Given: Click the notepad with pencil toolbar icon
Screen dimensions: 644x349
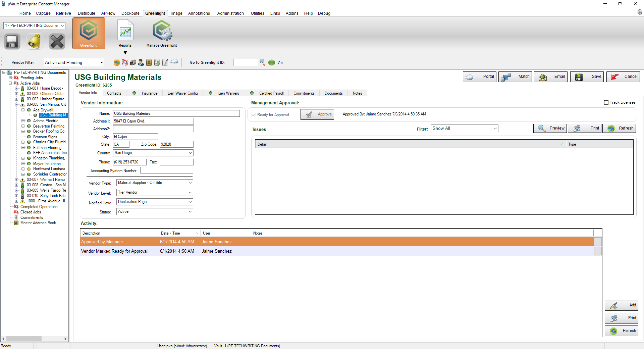Looking at the screenshot, I should [x=165, y=62].
